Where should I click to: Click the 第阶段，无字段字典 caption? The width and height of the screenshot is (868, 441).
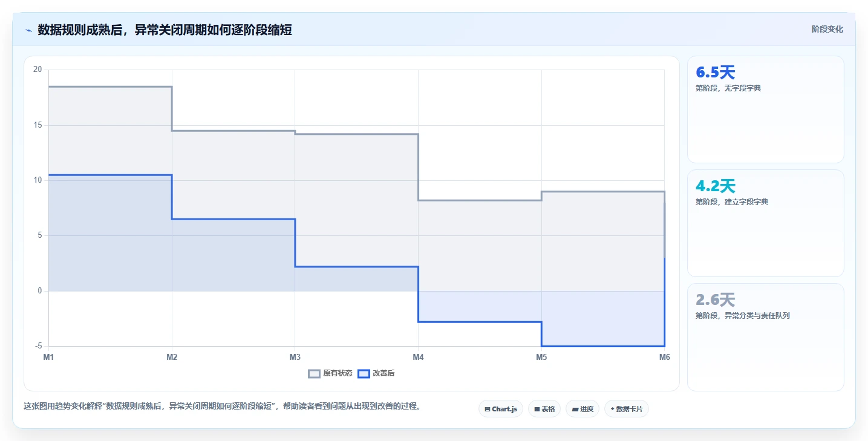[728, 88]
